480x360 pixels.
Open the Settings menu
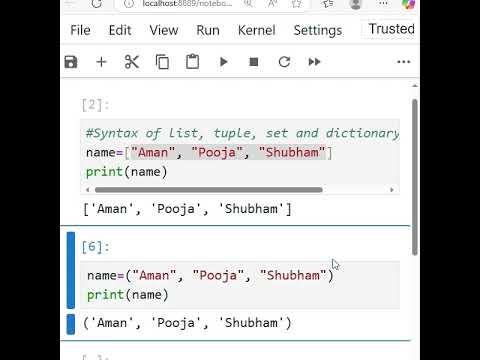point(318,31)
